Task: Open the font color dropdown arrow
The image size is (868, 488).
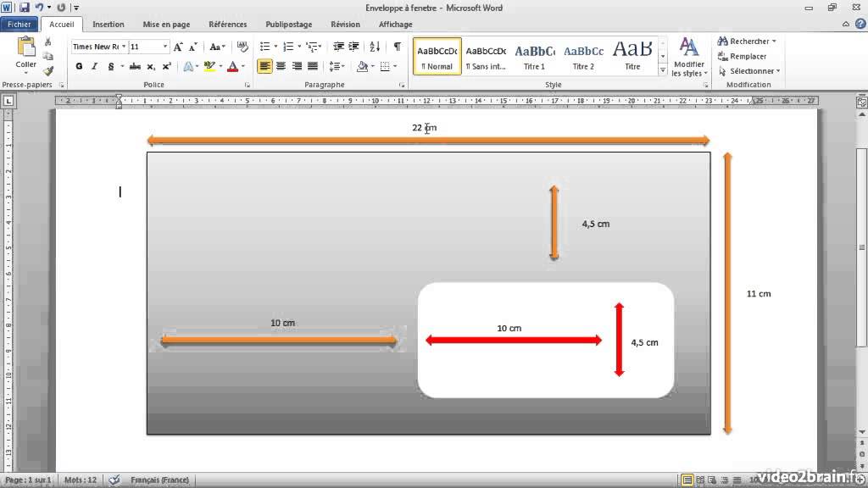Action: [x=243, y=66]
